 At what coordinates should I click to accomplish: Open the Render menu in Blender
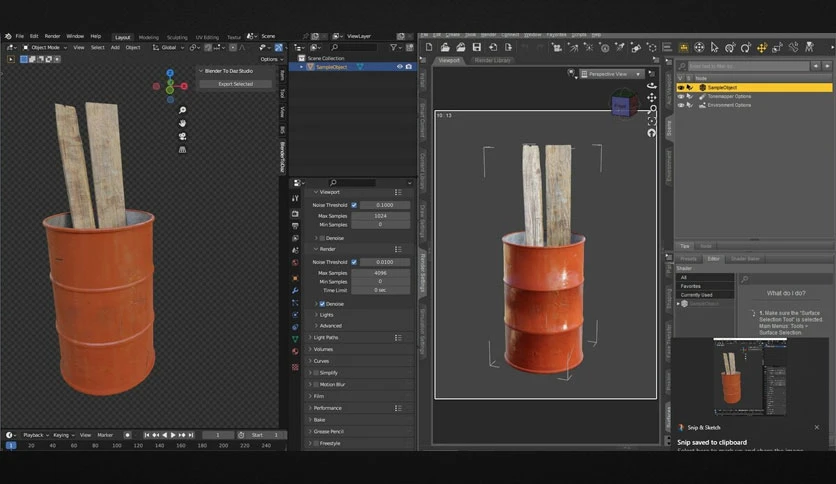point(52,36)
